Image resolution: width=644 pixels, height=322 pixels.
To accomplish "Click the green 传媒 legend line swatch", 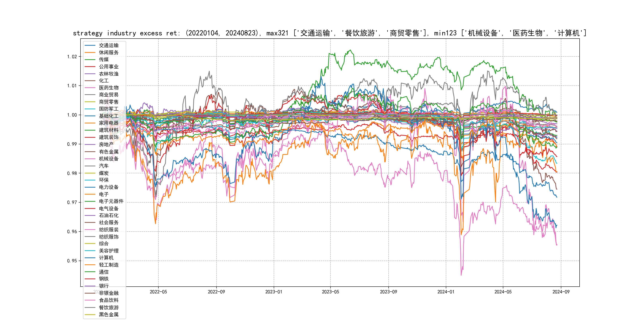I will tap(90, 59).
